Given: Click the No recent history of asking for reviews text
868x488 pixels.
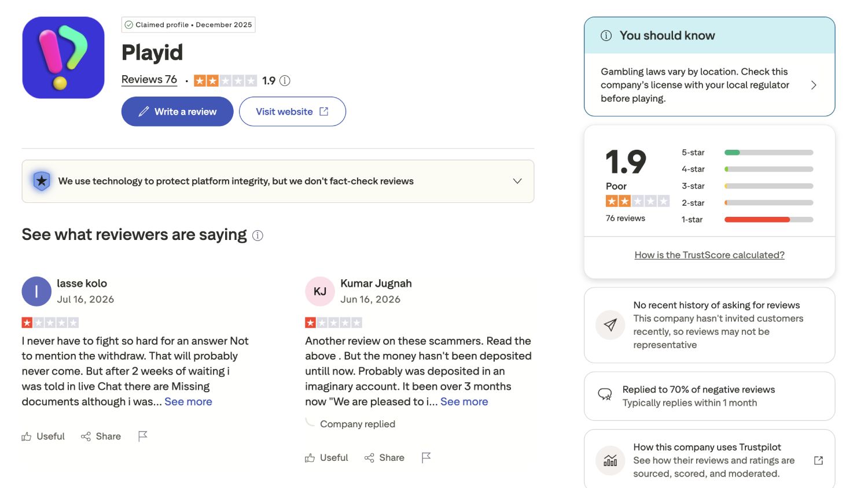Looking at the screenshot, I should [716, 305].
